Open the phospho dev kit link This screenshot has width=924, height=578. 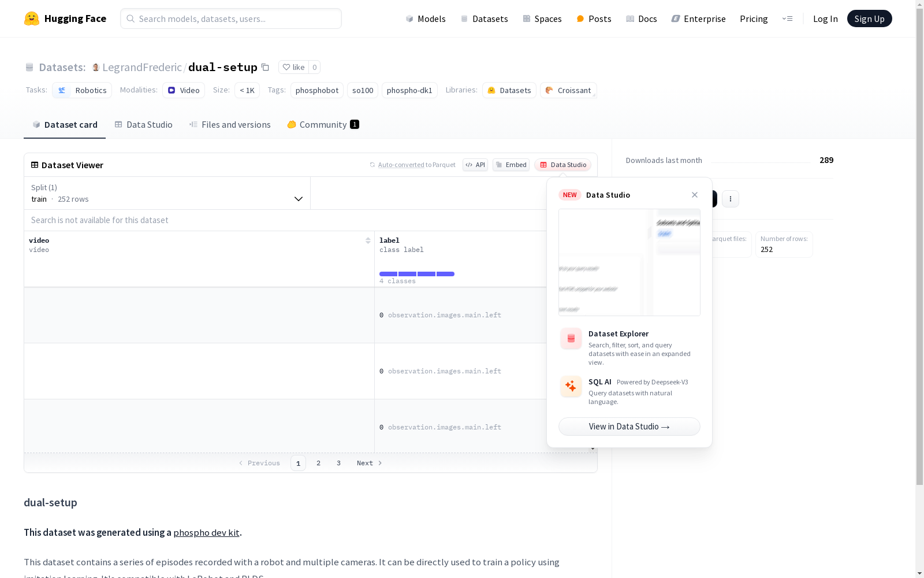[x=206, y=533]
